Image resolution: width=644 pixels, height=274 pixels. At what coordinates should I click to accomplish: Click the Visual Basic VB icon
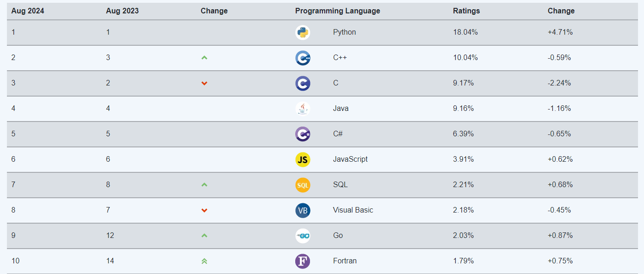coord(303,210)
